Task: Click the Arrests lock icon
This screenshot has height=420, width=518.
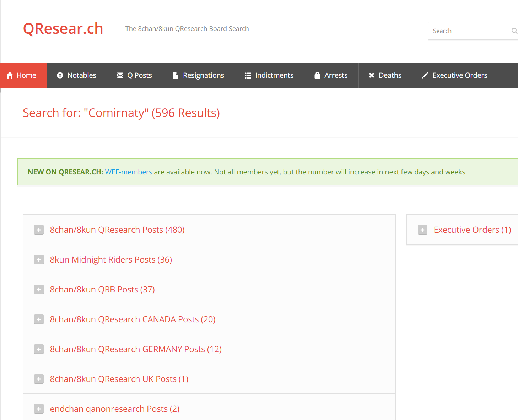Action: click(x=318, y=75)
